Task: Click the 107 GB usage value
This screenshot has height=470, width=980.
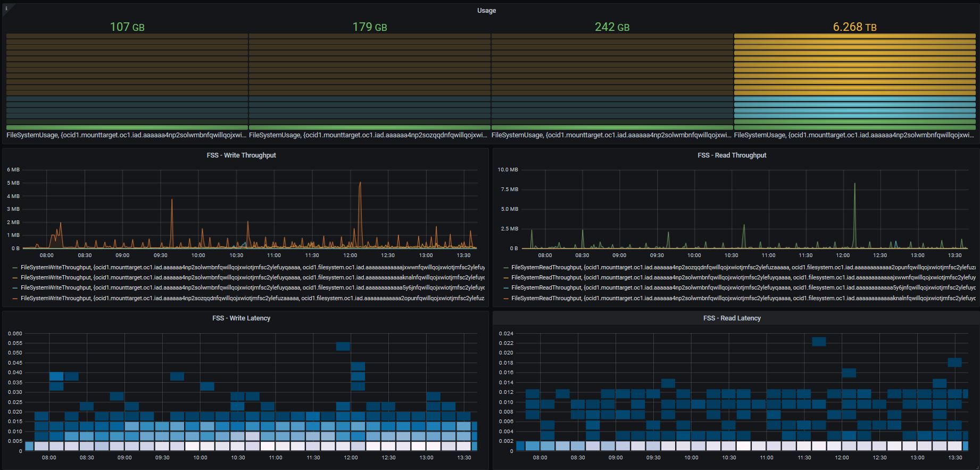Action: click(127, 27)
